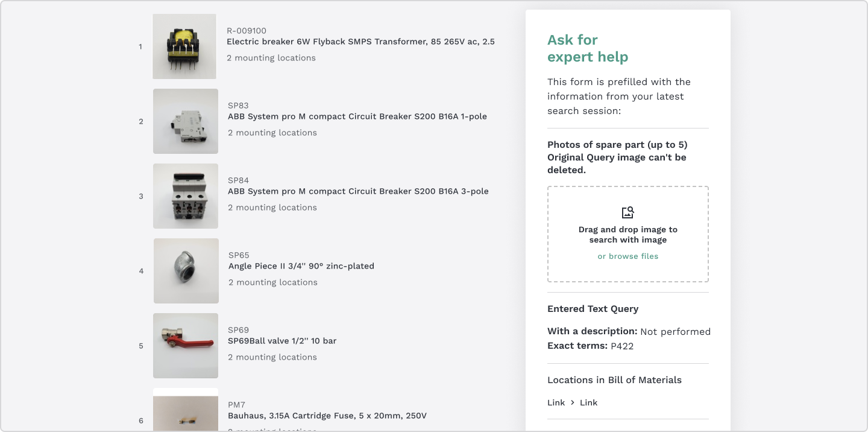The width and height of the screenshot is (868, 432).
Task: Click mounting locations under SP65 Angle Piece
Action: pos(273,282)
